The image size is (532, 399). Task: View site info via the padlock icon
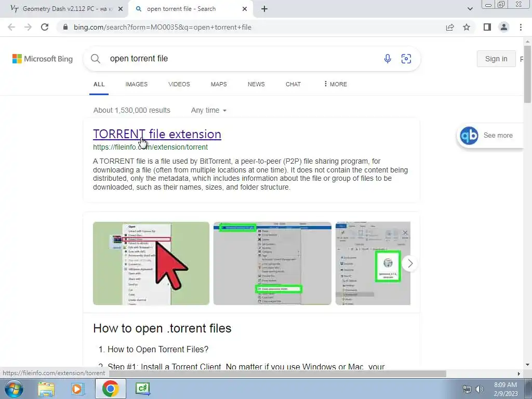66,27
